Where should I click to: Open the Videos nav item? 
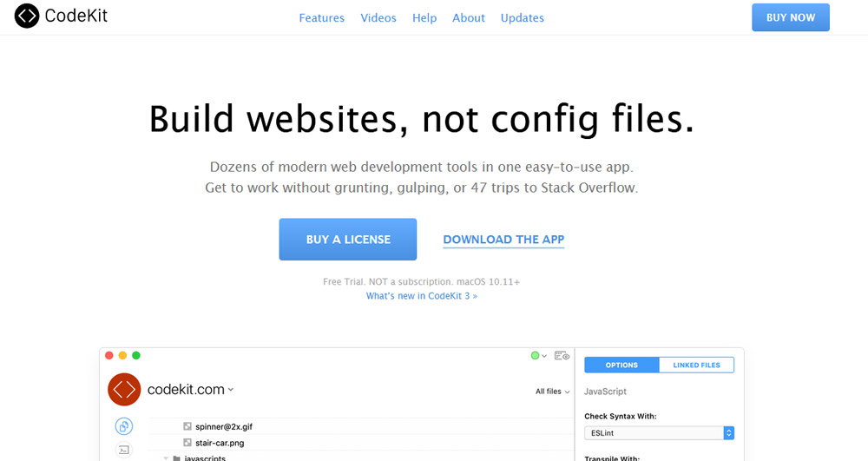tap(378, 17)
